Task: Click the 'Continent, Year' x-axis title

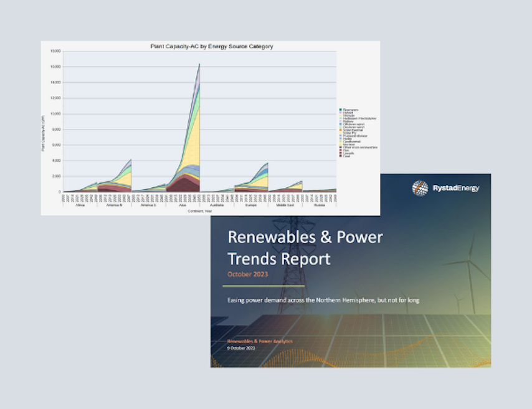Action: pos(200,211)
